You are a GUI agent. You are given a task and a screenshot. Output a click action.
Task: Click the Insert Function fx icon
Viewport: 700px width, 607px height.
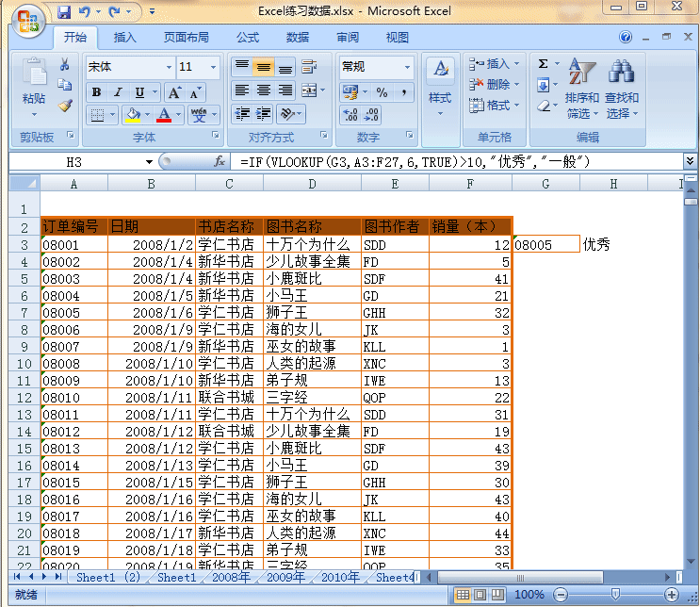[220, 162]
